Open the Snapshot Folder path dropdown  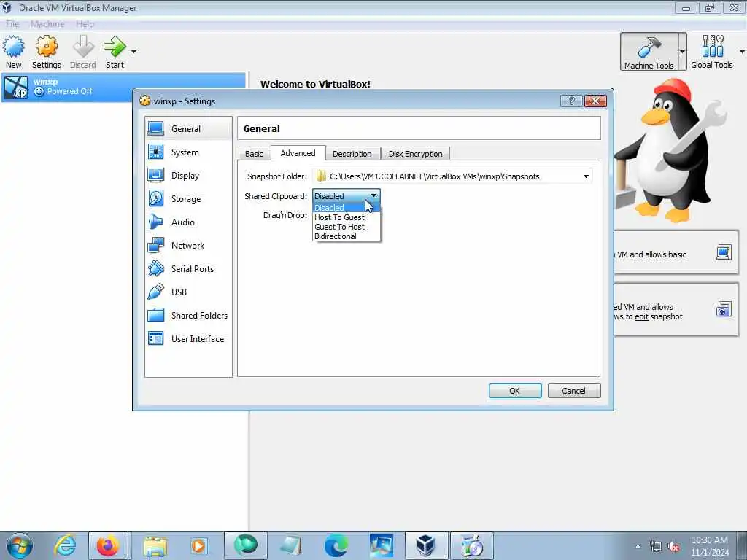(x=586, y=176)
